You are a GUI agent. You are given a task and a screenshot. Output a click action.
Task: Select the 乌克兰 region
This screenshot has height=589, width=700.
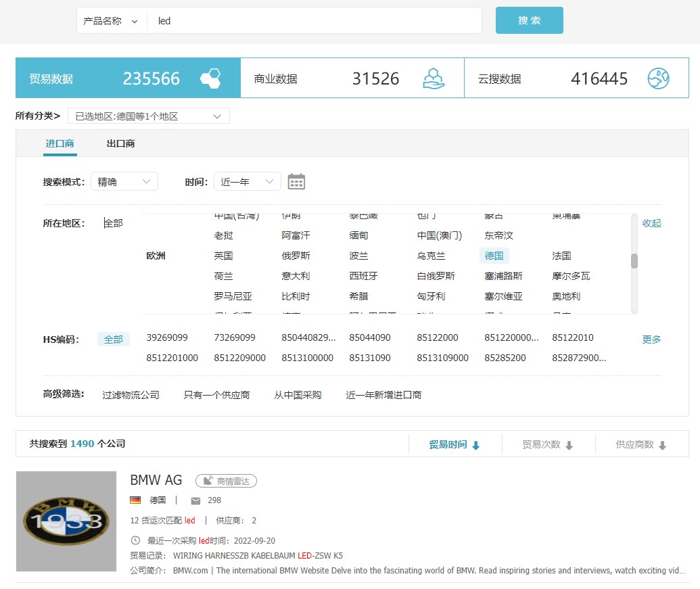[x=431, y=256]
